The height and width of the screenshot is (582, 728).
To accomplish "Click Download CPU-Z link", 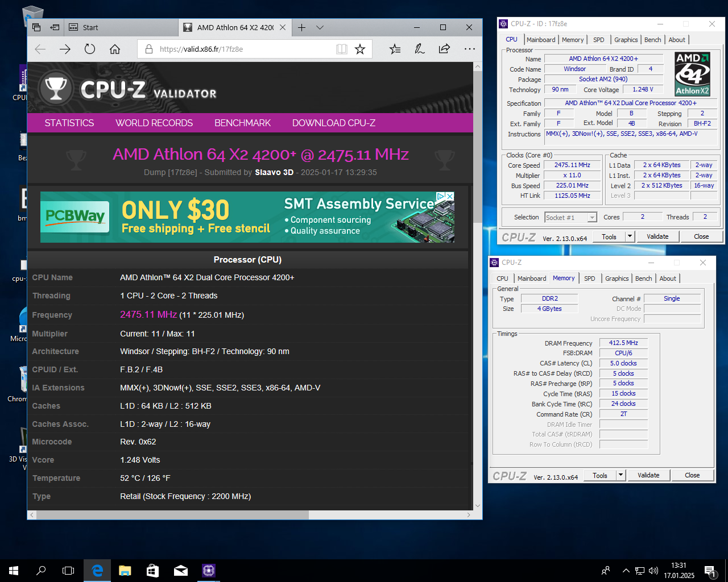I will pyautogui.click(x=334, y=123).
